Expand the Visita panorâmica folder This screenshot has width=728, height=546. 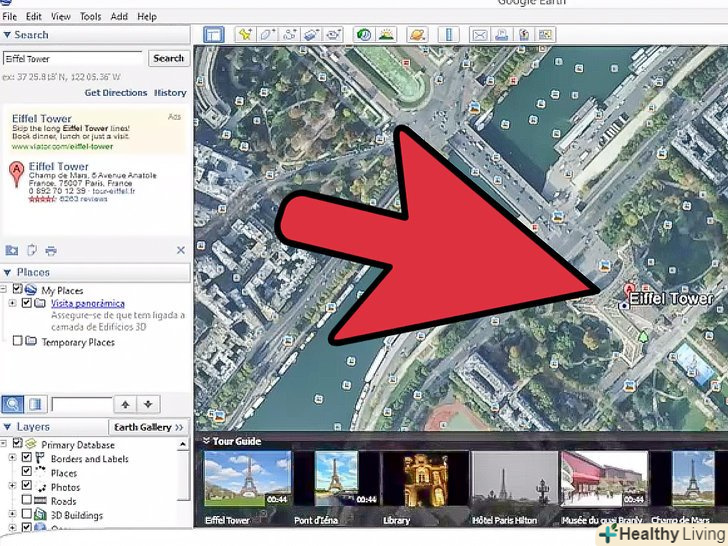pyautogui.click(x=13, y=303)
